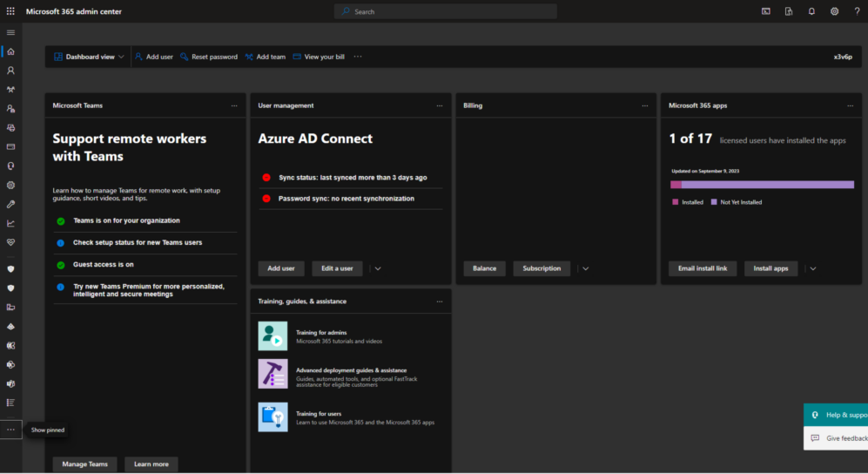The height and width of the screenshot is (474, 868).
Task: Open Microsoft 365 apps card options ellipsis
Action: pyautogui.click(x=851, y=105)
